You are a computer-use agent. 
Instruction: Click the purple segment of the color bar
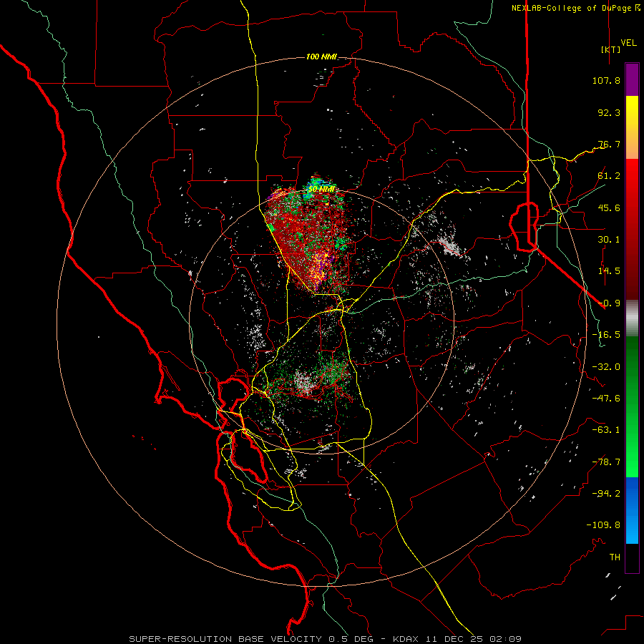[x=632, y=79]
